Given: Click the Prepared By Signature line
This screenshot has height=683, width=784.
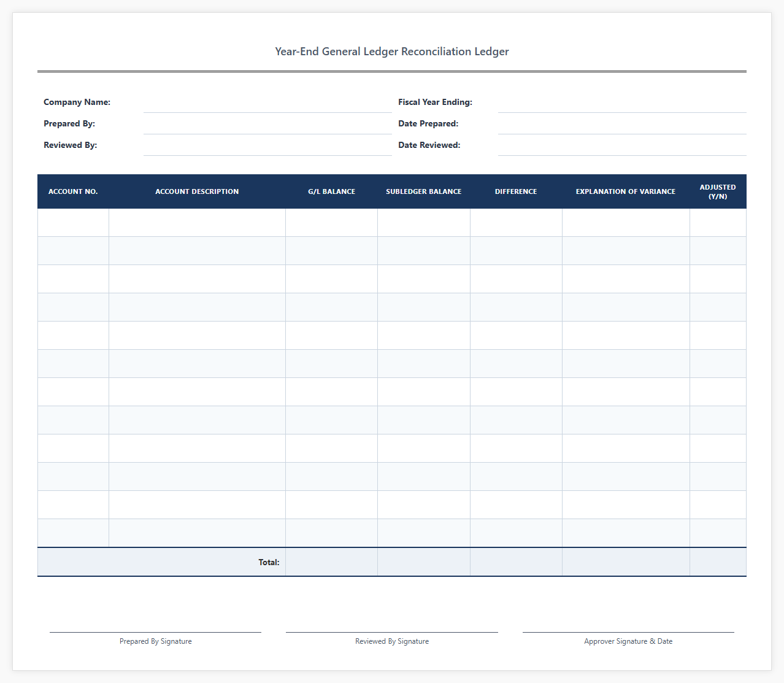Looking at the screenshot, I should pos(155,632).
